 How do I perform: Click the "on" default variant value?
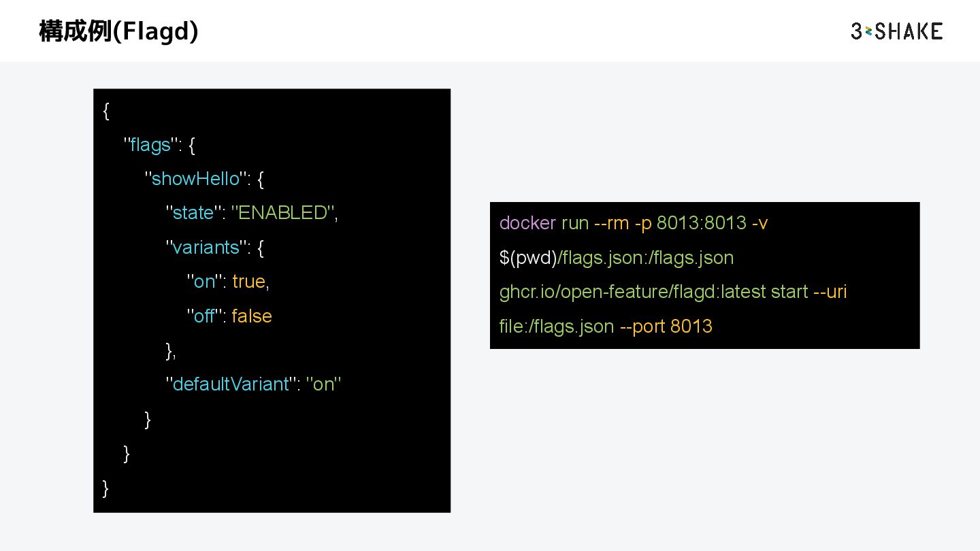pos(323,384)
